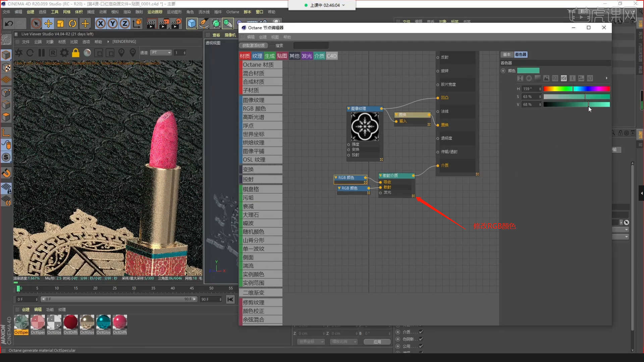Add an RGB 颜色 node from list
This screenshot has width=644, height=362.
click(x=262, y=109)
